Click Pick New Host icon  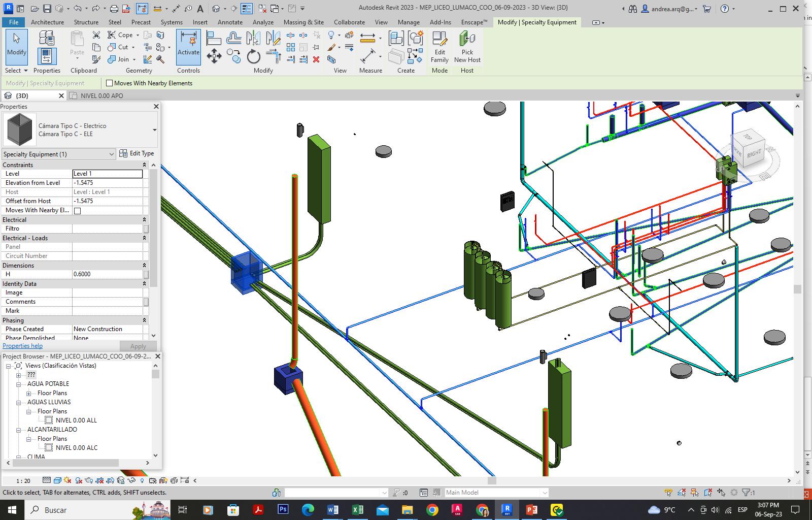(x=467, y=47)
